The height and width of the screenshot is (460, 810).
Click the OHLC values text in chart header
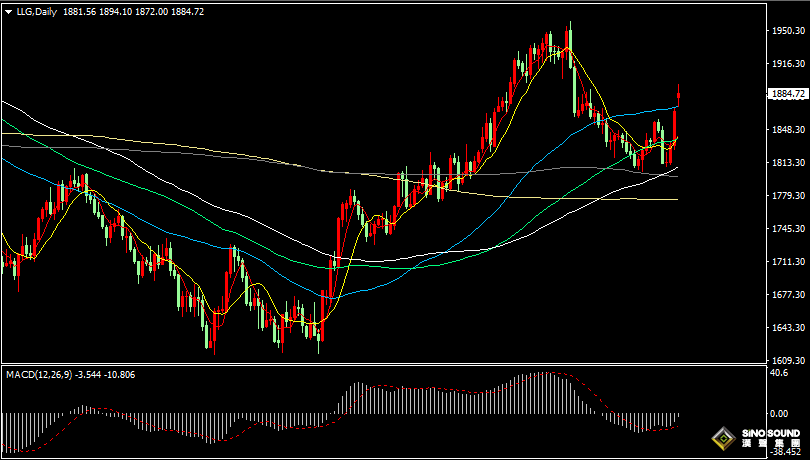133,12
